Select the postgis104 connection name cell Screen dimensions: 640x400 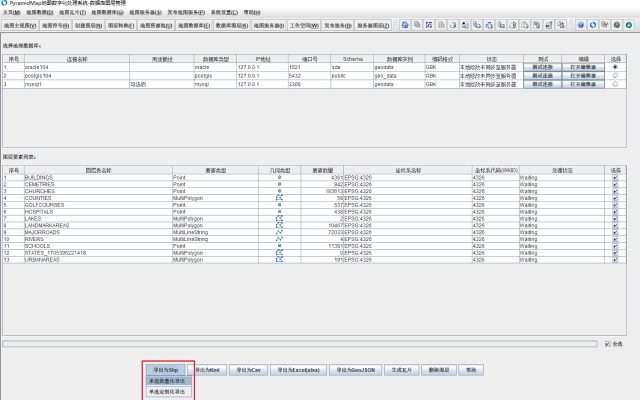pyautogui.click(x=77, y=76)
